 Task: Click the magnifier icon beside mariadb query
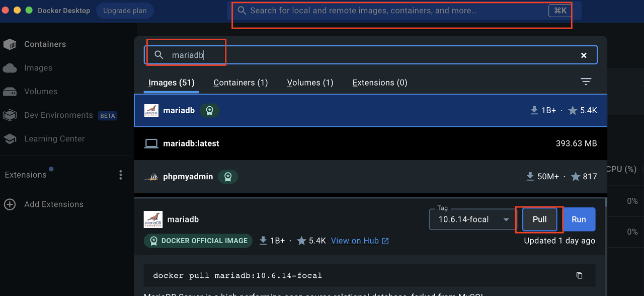coord(159,55)
